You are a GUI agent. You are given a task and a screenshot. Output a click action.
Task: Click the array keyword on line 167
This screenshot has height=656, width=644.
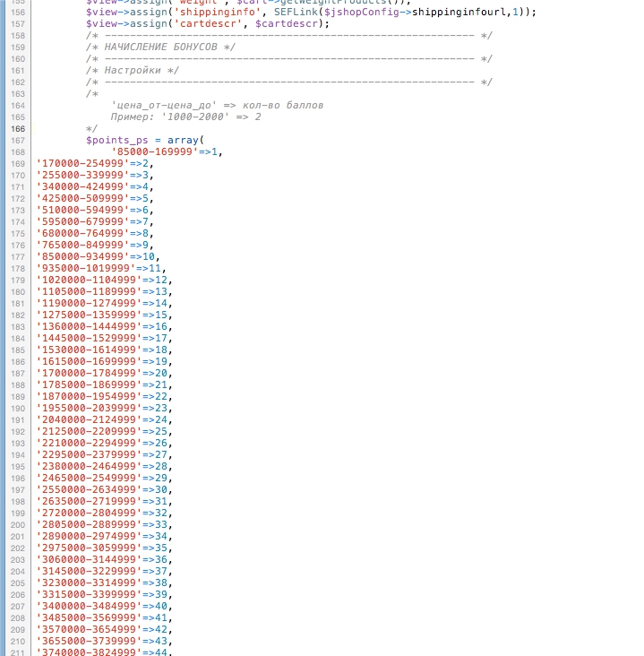tap(185, 140)
